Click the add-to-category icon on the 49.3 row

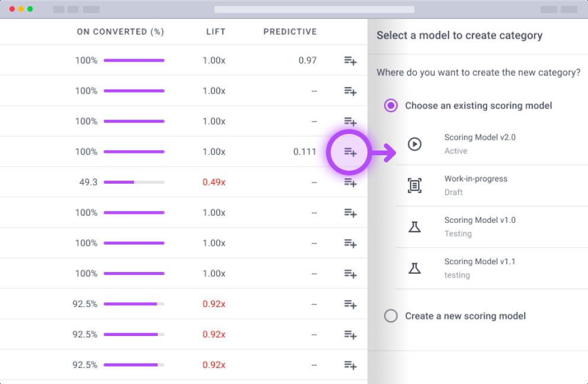pyautogui.click(x=350, y=183)
